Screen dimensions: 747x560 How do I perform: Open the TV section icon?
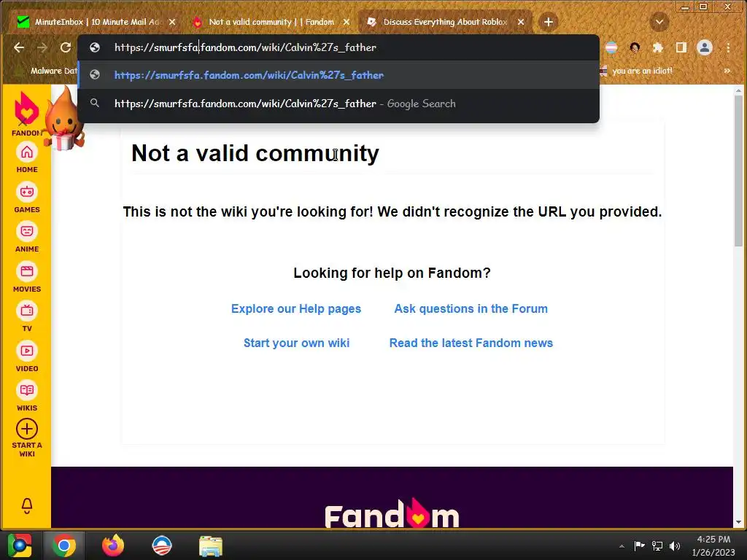[27, 311]
